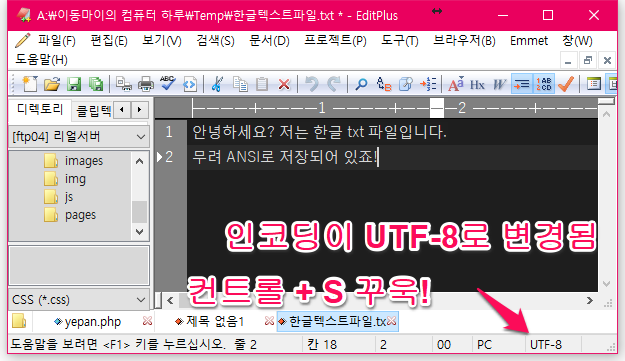This screenshot has height=361, width=625.
Task: Open Find with the magnifier icon
Action: pos(361,84)
